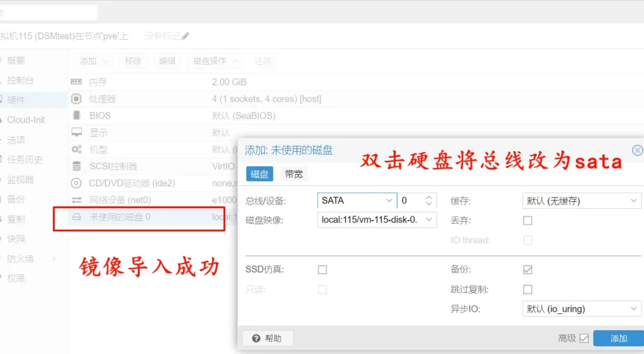Open the 异步IO io_uring dropdown
Viewport: 644px width, 354px height.
tap(580, 309)
